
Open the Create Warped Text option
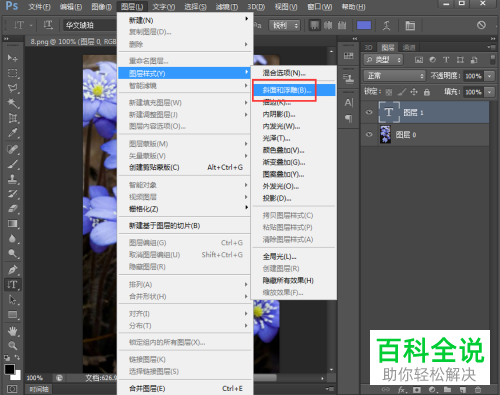[386, 25]
